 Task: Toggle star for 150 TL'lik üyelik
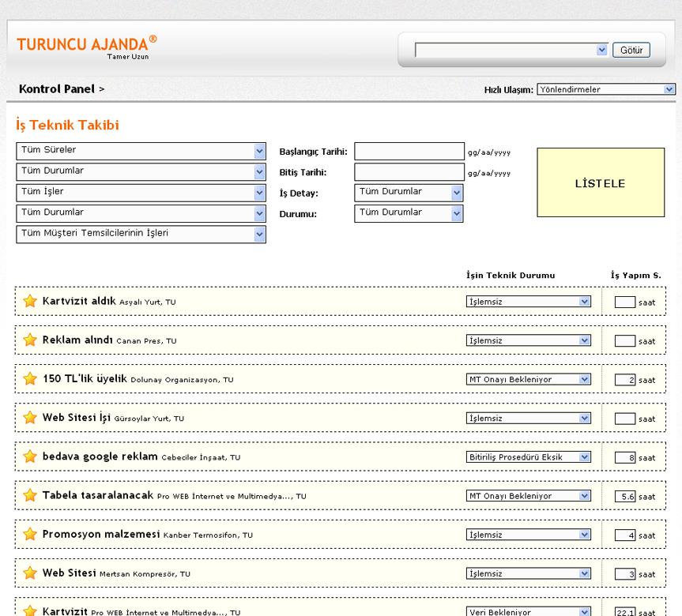pos(30,378)
